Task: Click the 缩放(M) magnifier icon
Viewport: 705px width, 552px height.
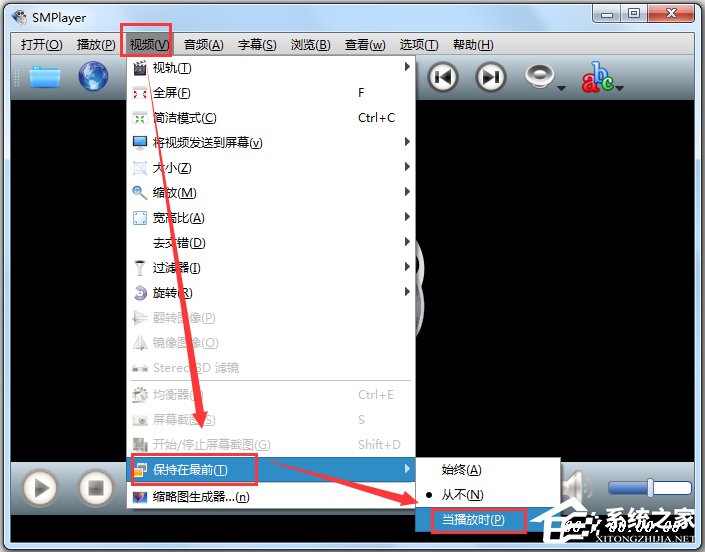Action: click(x=140, y=193)
